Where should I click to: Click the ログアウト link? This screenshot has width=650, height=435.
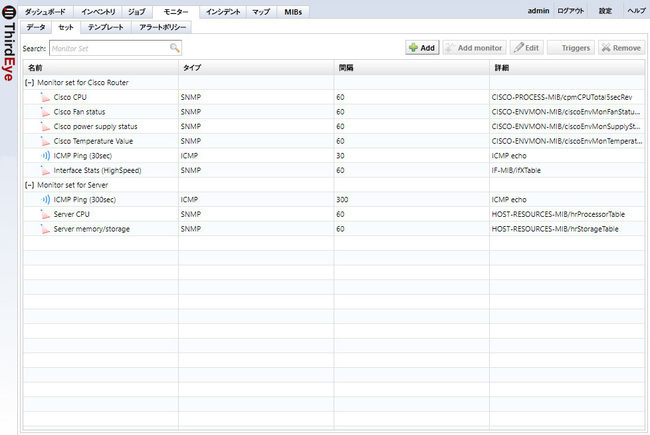click(571, 11)
